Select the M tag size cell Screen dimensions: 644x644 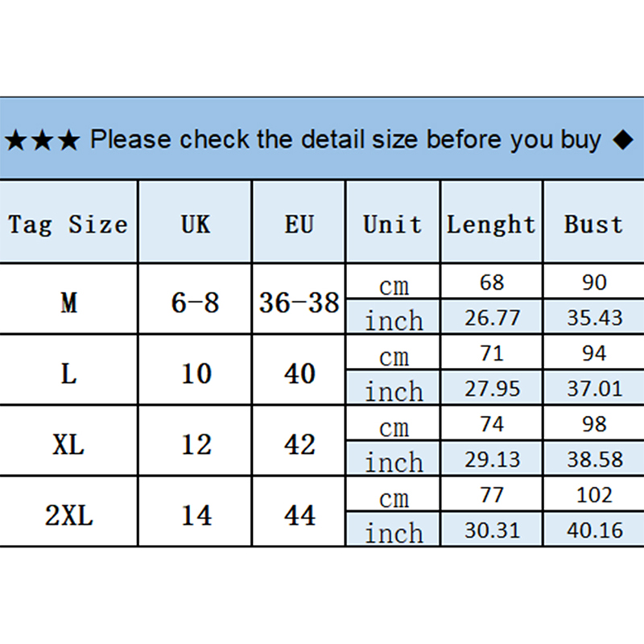pos(69,303)
